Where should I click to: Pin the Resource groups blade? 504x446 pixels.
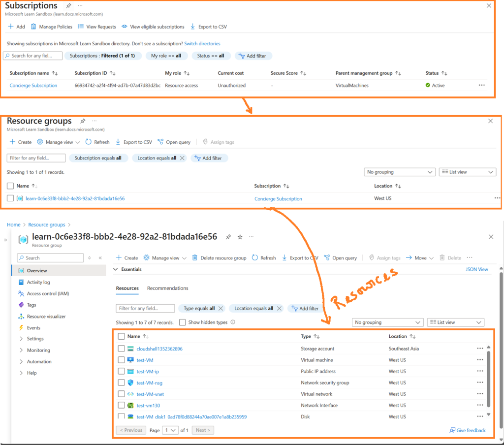(x=83, y=121)
